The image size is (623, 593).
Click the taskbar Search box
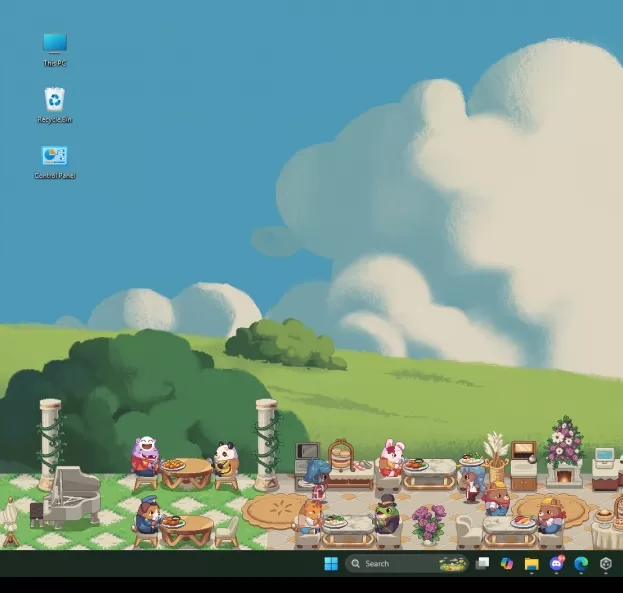click(x=406, y=564)
